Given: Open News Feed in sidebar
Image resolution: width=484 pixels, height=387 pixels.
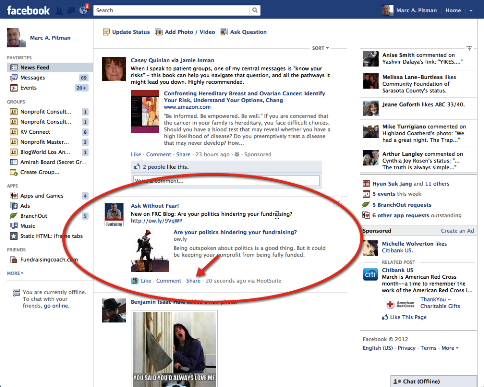Looking at the screenshot, I should point(50,67).
